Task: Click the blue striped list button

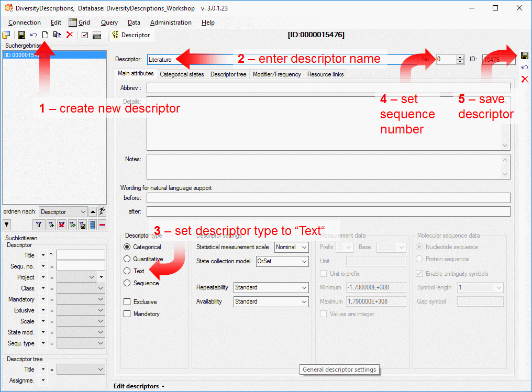Action: pyautogui.click(x=93, y=225)
